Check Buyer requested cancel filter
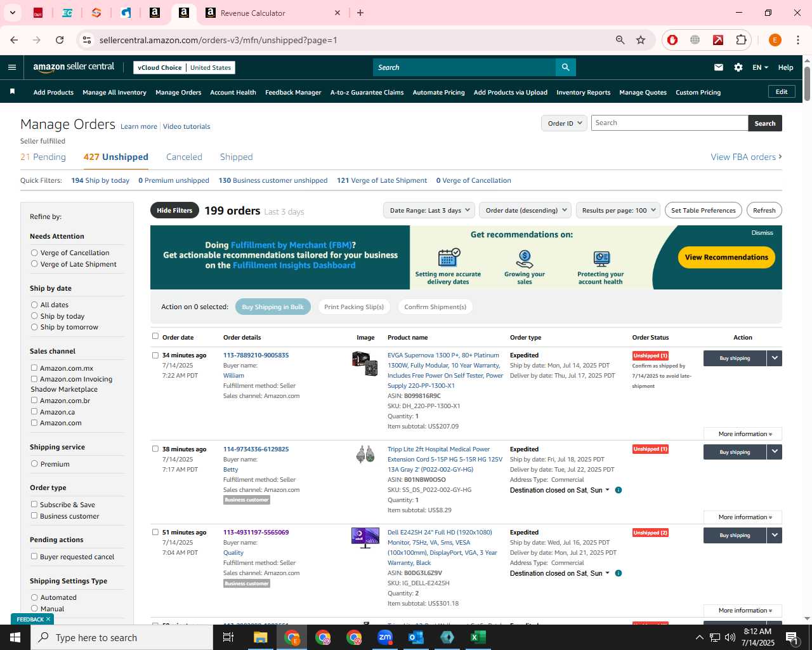This screenshot has width=812, height=650. [x=34, y=556]
